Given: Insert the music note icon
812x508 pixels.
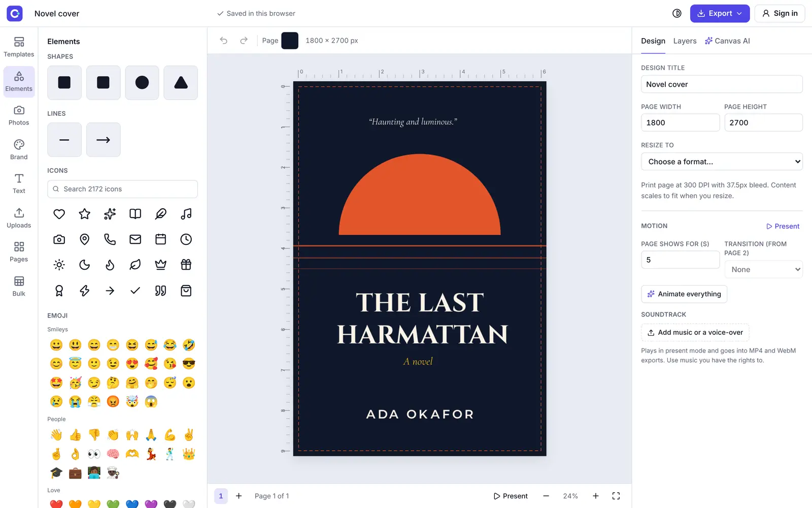Looking at the screenshot, I should click(186, 214).
